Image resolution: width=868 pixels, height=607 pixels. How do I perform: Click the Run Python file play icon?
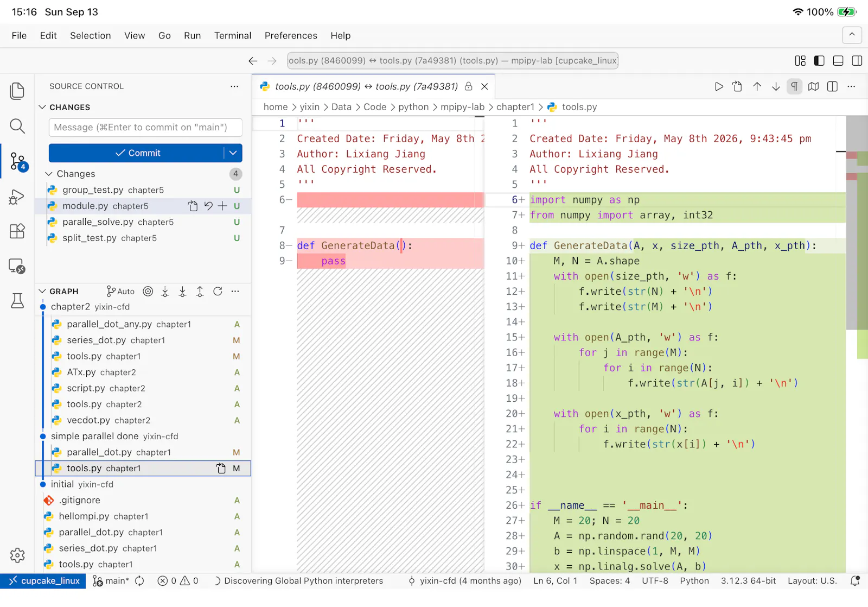tap(719, 86)
